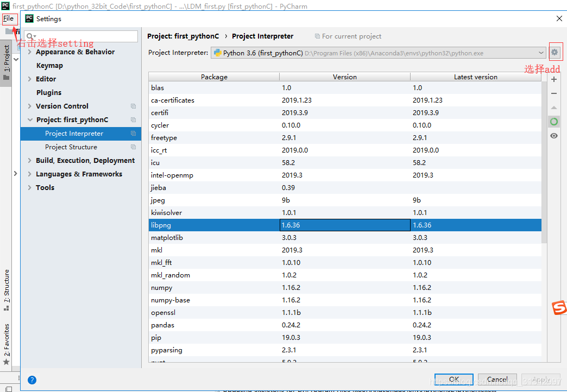Upgrade package with the up arrow icon

(x=553, y=108)
